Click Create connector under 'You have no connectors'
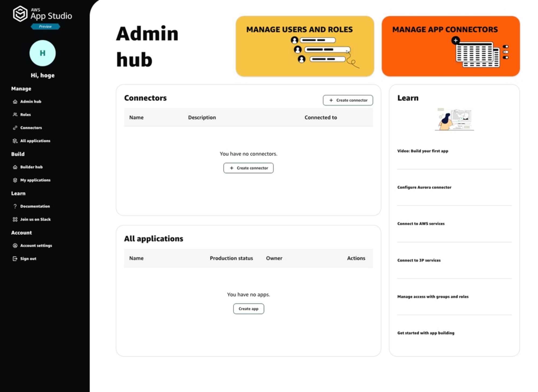The width and height of the screenshot is (538, 392). click(x=248, y=168)
